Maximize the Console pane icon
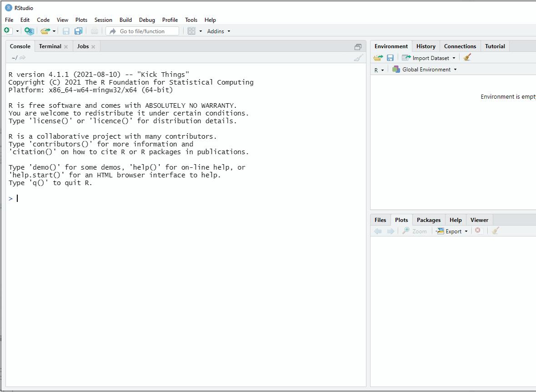 (x=358, y=47)
